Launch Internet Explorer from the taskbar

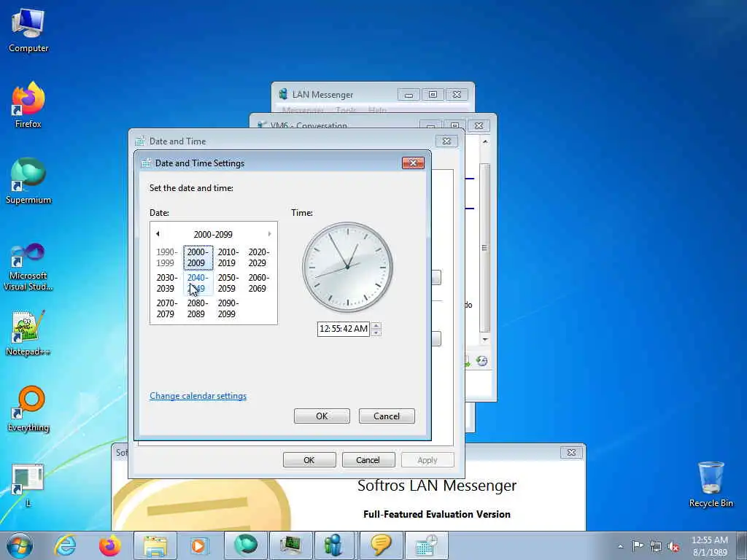[65, 545]
